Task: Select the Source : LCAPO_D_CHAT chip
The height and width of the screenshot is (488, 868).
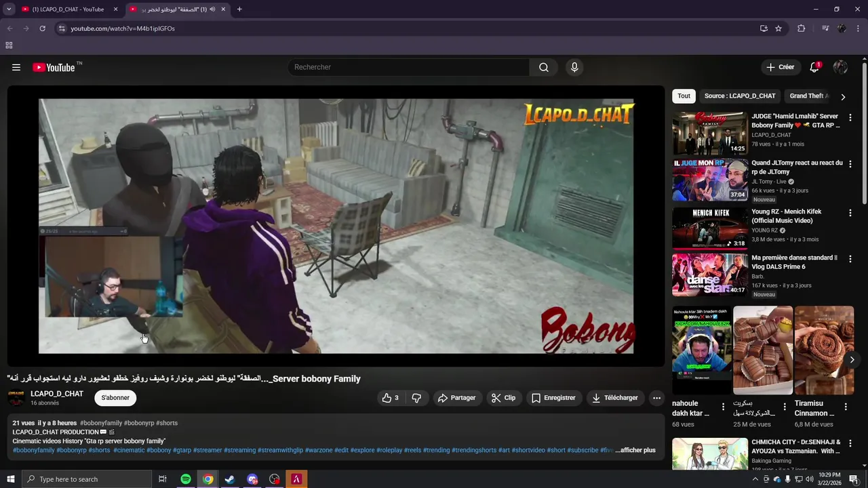Action: 740,96
